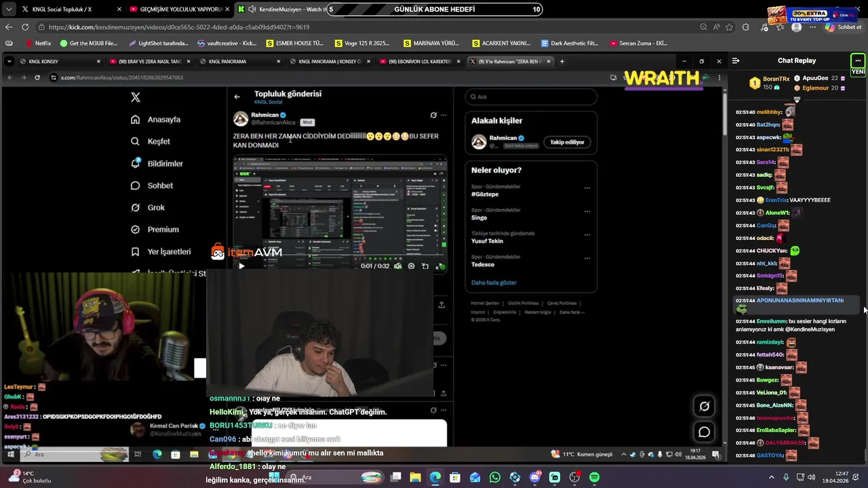Viewport: 868px width, 488px height.
Task: Open Anasayfa in the X sidebar
Action: [x=156, y=119]
